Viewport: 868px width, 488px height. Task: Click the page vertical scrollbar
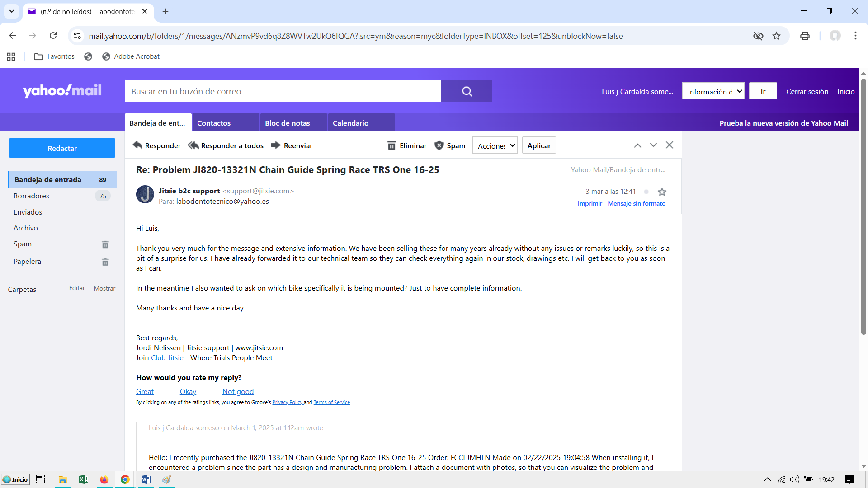pos(863,207)
